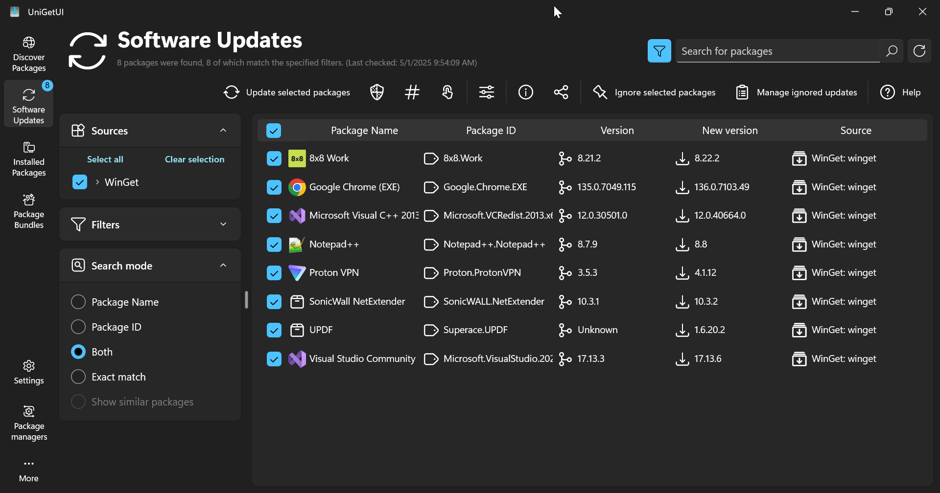Click the Google Chrome app icon
Screen dimensions: 940x493
click(x=297, y=187)
